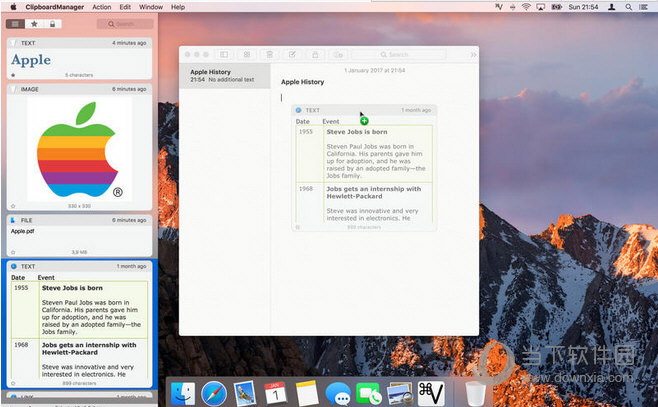This screenshot has height=407, width=658.
Task: Open the Help menu
Action: (178, 7)
